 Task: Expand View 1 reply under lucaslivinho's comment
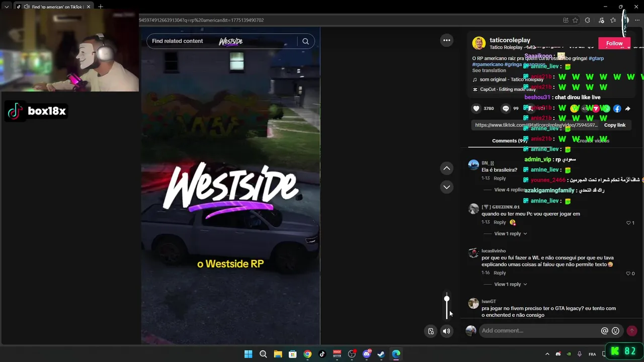click(x=510, y=285)
